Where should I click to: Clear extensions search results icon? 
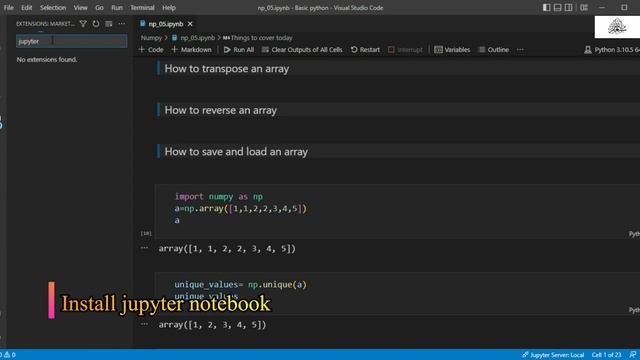pos(109,24)
